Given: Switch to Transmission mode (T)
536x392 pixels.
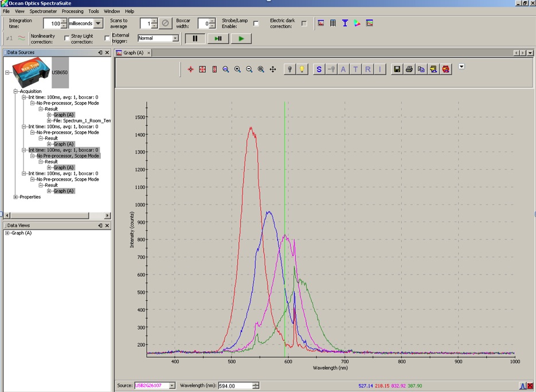Looking at the screenshot, I should [x=355, y=69].
